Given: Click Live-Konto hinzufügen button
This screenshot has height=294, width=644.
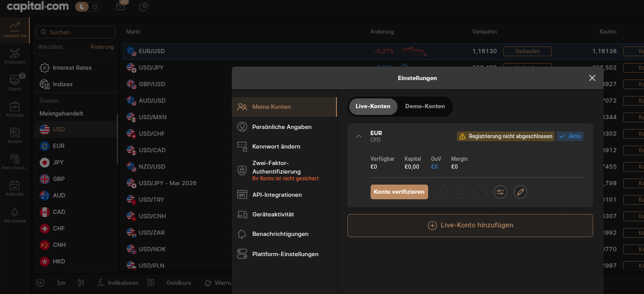Looking at the screenshot, I should pyautogui.click(x=470, y=226).
